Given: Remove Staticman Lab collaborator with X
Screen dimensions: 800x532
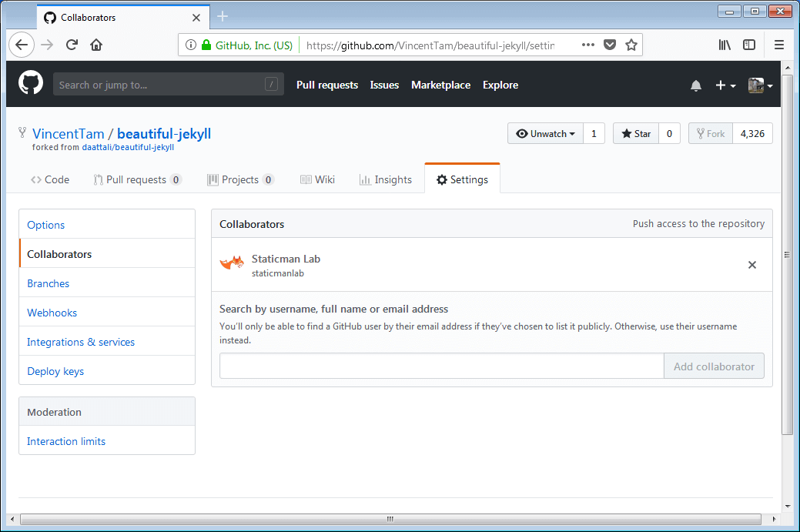Looking at the screenshot, I should point(752,265).
